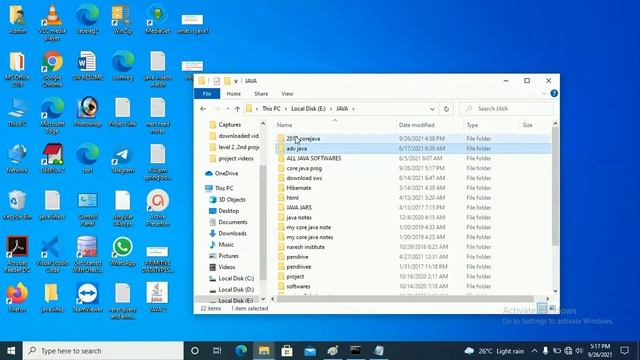Click the Explorer Back arrow
The height and width of the screenshot is (360, 640).
[x=203, y=109]
